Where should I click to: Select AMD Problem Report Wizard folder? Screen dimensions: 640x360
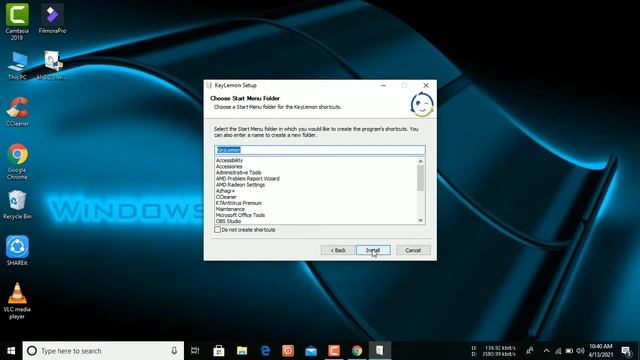pyautogui.click(x=248, y=179)
